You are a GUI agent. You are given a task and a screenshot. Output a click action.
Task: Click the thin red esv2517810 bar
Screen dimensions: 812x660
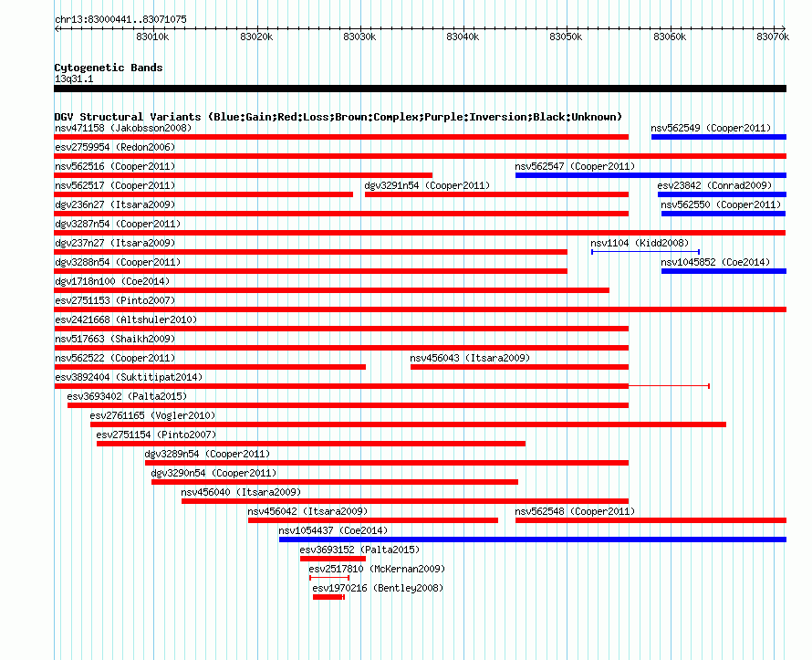(329, 578)
